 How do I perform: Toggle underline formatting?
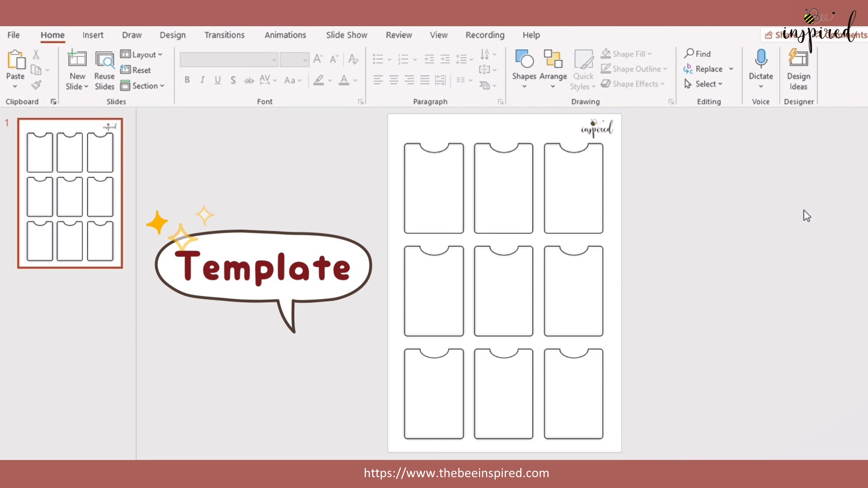point(218,80)
